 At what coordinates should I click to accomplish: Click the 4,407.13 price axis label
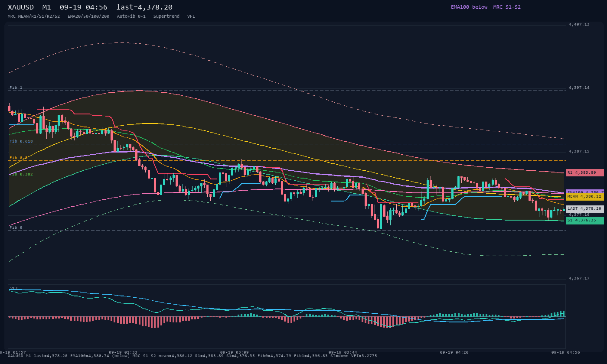(x=579, y=24)
